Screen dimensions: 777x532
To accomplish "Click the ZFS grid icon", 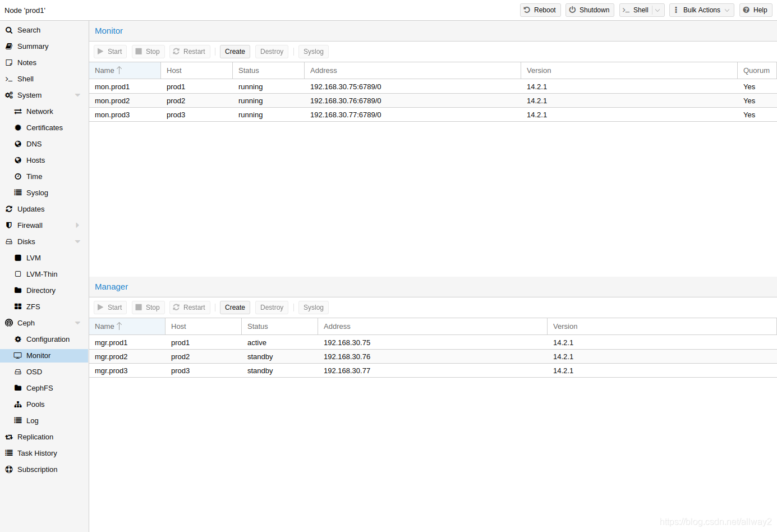I will (x=18, y=307).
